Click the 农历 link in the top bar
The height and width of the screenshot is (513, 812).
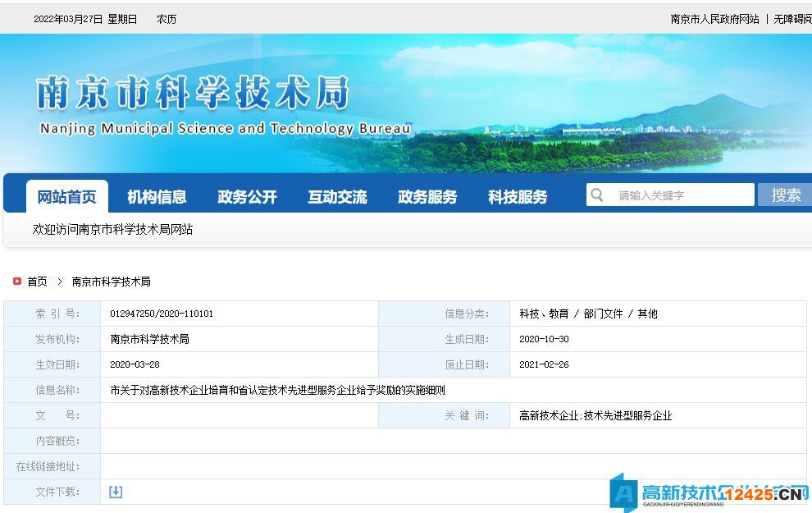tap(167, 19)
